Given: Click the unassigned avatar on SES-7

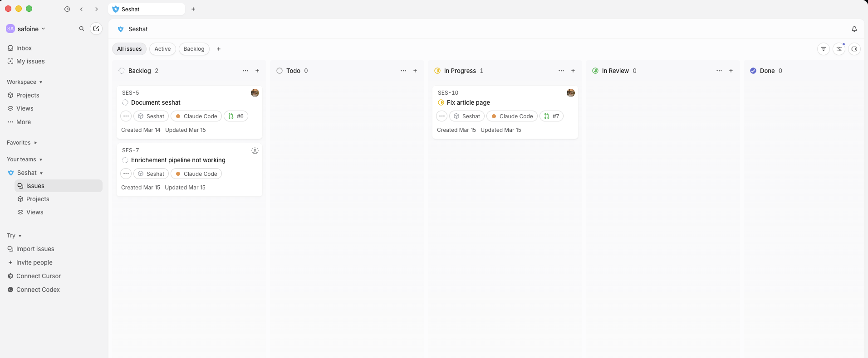Looking at the screenshot, I should (255, 150).
